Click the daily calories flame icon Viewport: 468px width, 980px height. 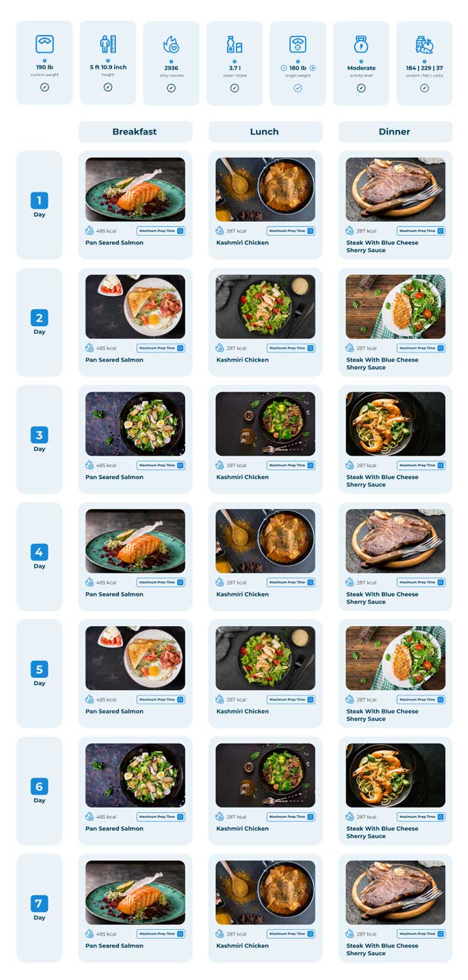tap(171, 44)
